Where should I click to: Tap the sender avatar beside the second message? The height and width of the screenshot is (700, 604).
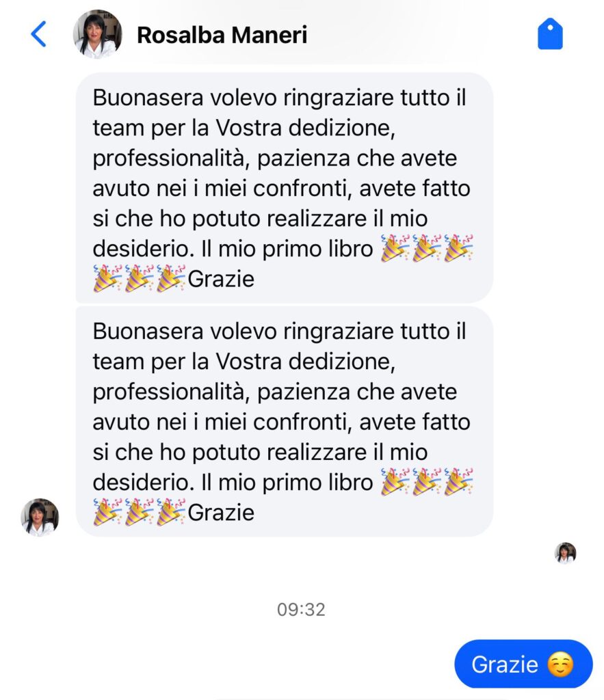40,517
